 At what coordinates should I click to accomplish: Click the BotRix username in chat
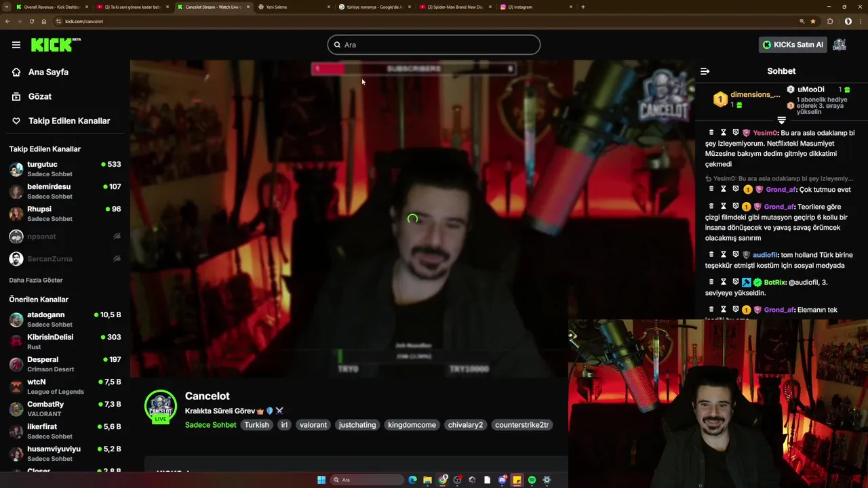point(774,282)
